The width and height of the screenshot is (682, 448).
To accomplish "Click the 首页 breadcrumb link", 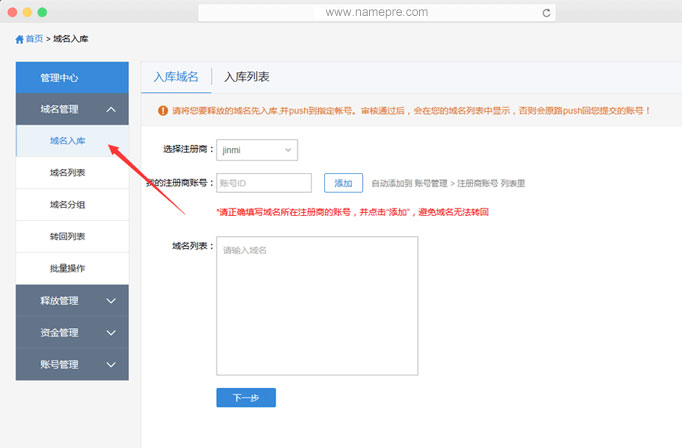I will (34, 39).
